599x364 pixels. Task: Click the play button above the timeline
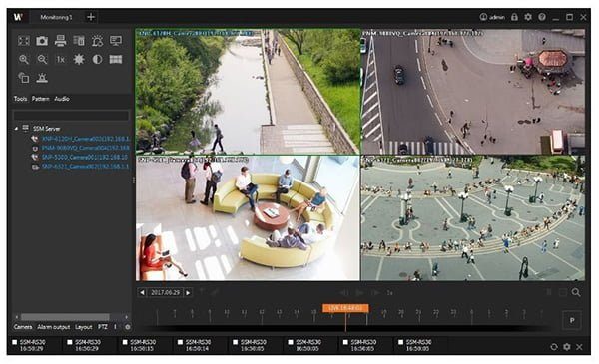(x=359, y=292)
